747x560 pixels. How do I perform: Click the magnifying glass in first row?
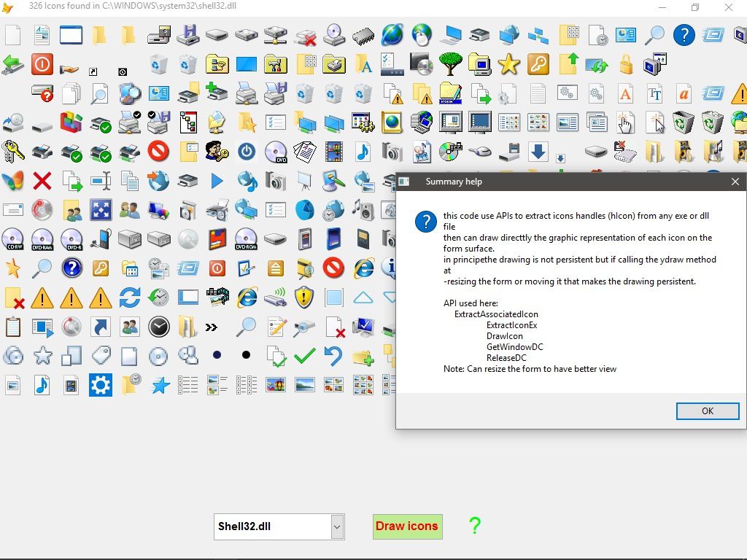click(x=654, y=35)
